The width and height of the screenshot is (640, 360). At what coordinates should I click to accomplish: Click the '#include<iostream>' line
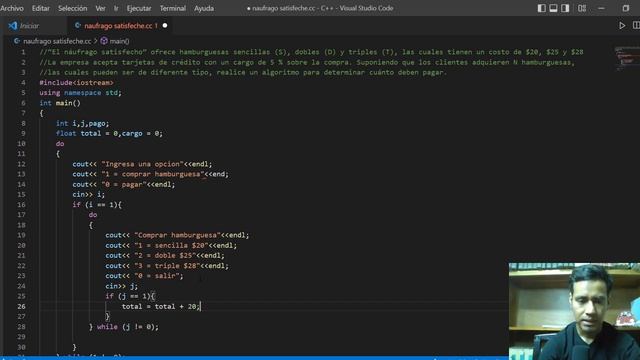pyautogui.click(x=76, y=82)
